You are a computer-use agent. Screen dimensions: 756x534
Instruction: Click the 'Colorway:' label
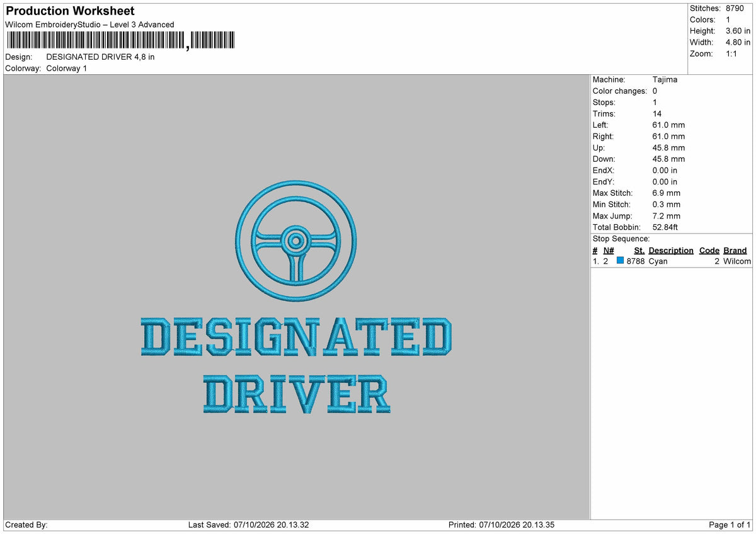[x=23, y=68]
